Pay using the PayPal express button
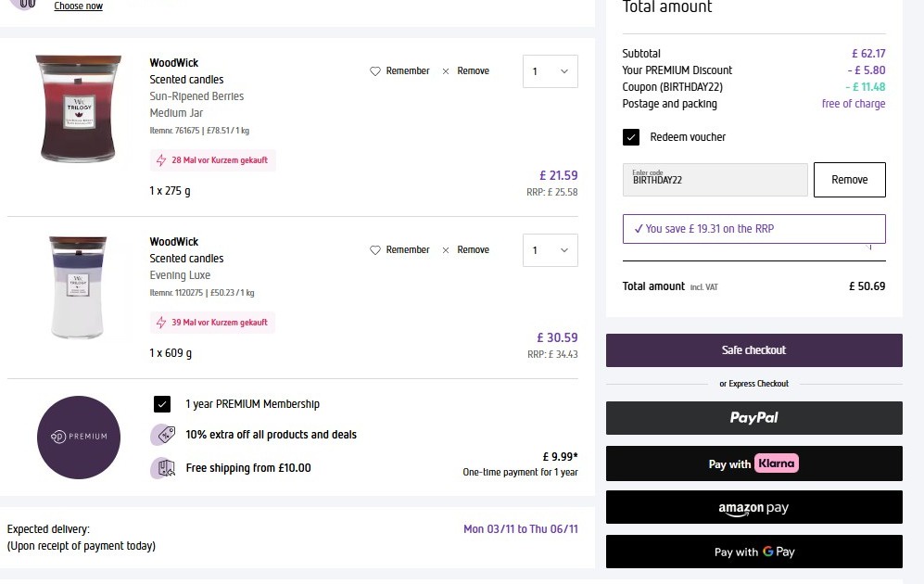The width and height of the screenshot is (924, 584). (753, 418)
